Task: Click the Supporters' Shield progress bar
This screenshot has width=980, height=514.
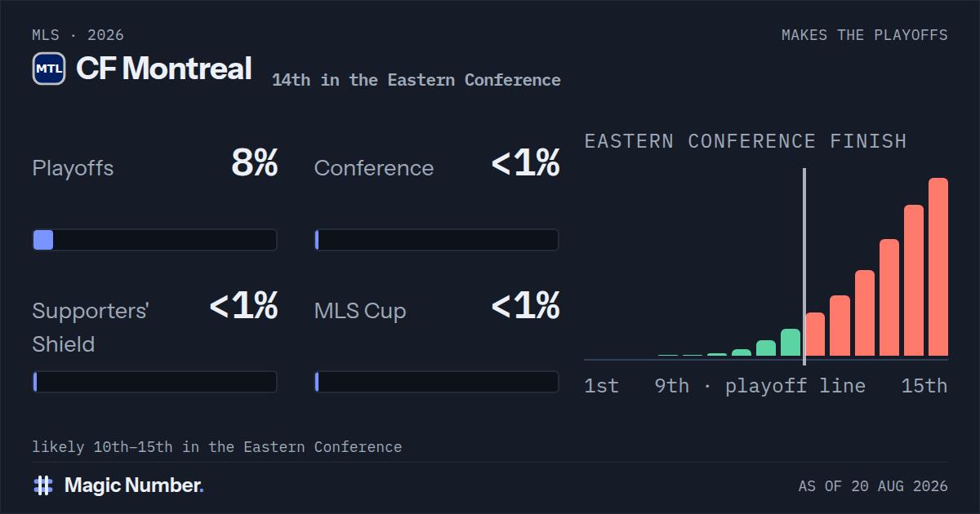Action: click(x=155, y=382)
